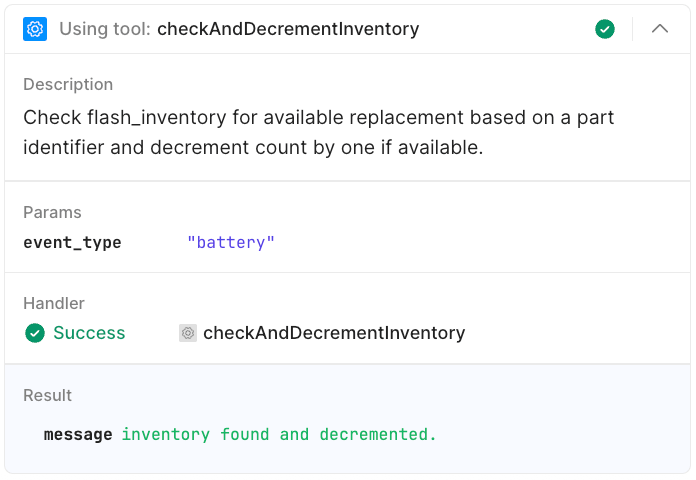This screenshot has height=480, width=696.
Task: Click the gray handler gear icon
Action: tap(188, 333)
